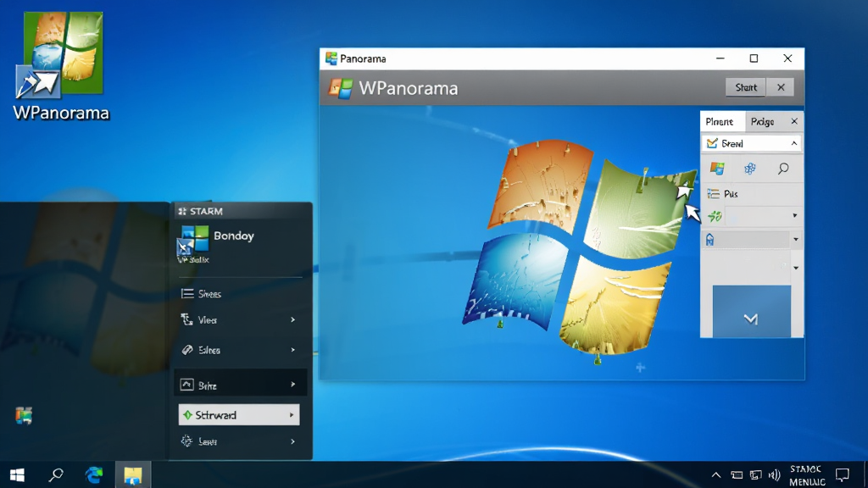Close the side panel next to Pidge tab
868x488 pixels.
coord(794,121)
